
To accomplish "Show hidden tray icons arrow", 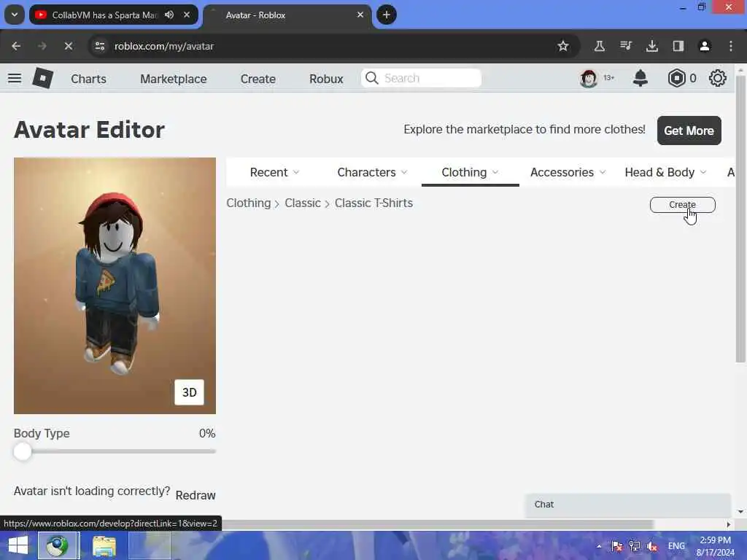I will tap(599, 546).
